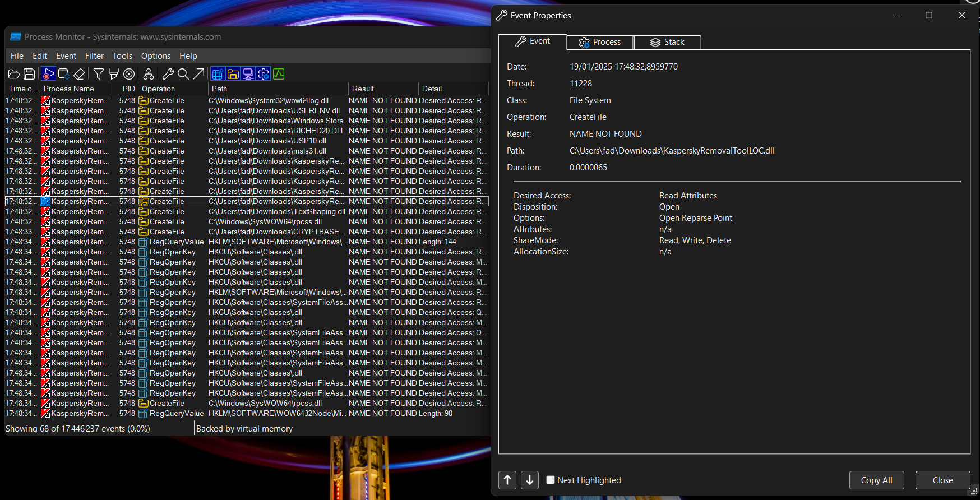
Task: Select the USERENV.dll row path
Action: (274, 111)
